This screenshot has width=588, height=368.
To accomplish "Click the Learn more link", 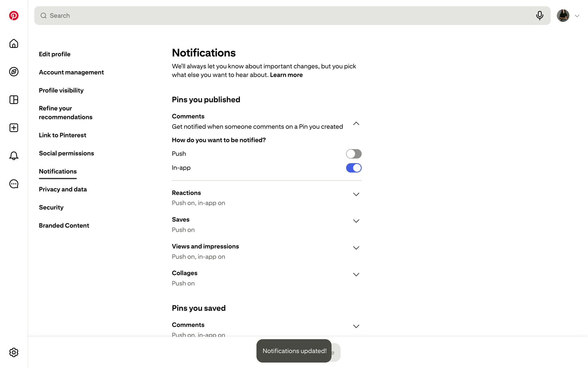I will 286,75.
